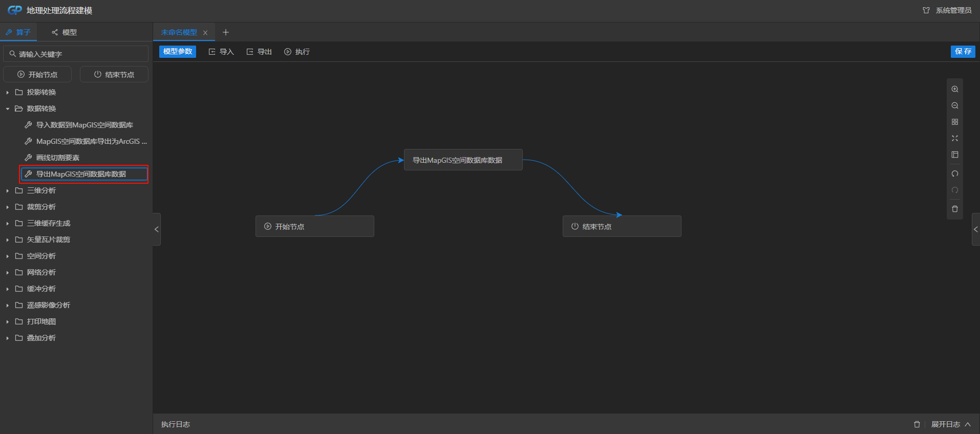Click the undo arrow icon on canvas toolbar
980x434 pixels.
(x=955, y=174)
